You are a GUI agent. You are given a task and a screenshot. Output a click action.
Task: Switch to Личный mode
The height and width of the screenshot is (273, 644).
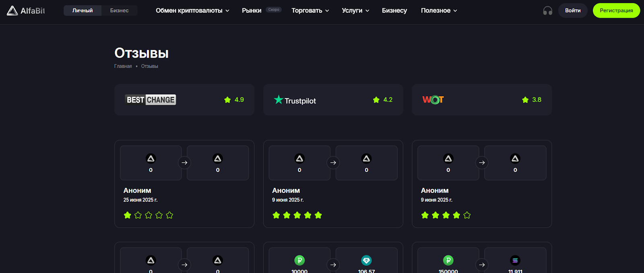click(83, 10)
